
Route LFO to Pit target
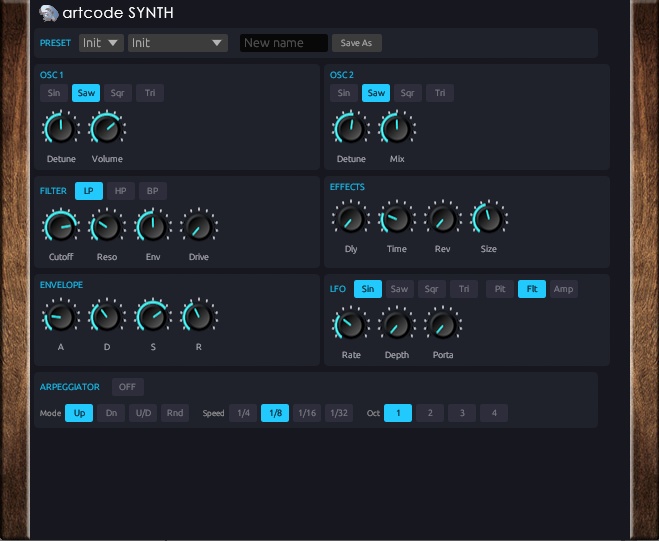tap(500, 289)
